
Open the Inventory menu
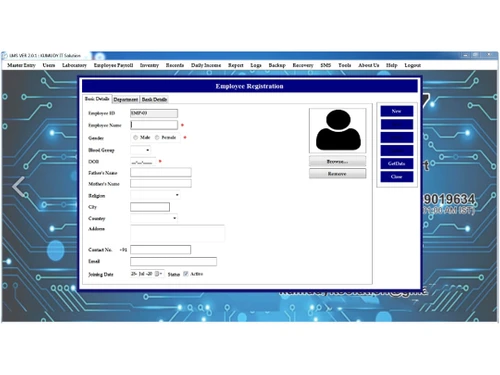(149, 65)
